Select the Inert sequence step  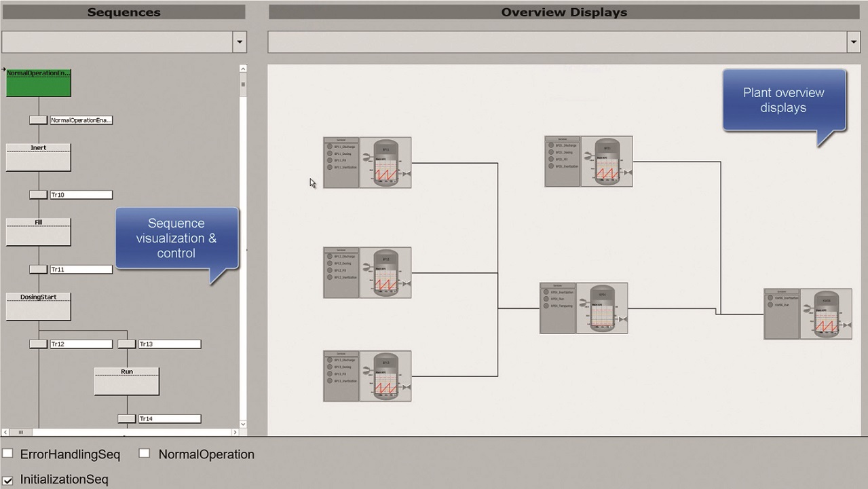click(38, 158)
